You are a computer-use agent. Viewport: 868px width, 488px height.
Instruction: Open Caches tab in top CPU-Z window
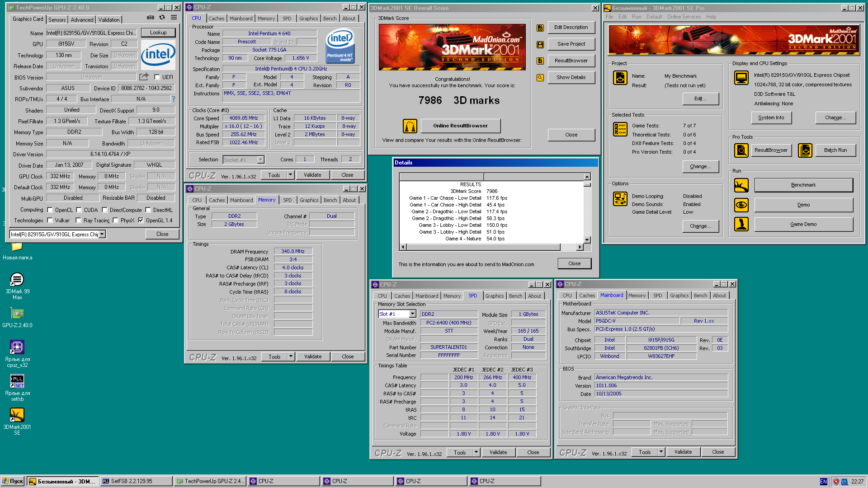pos(216,19)
